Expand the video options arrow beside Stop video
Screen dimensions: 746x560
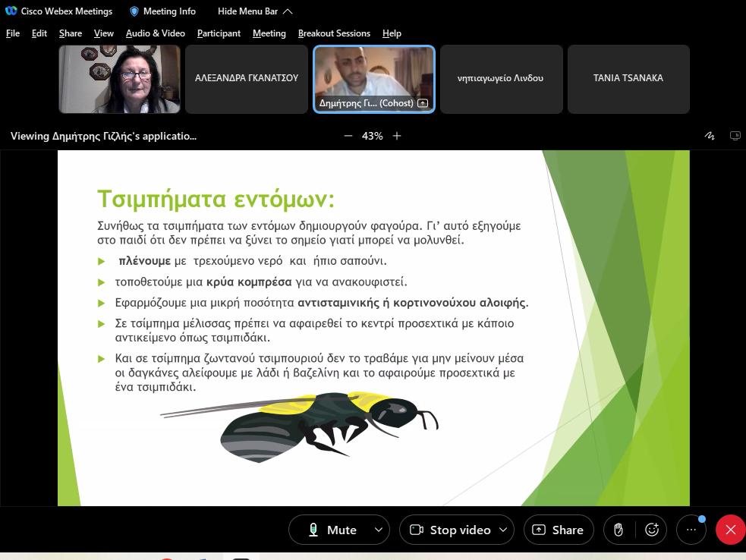coord(502,530)
